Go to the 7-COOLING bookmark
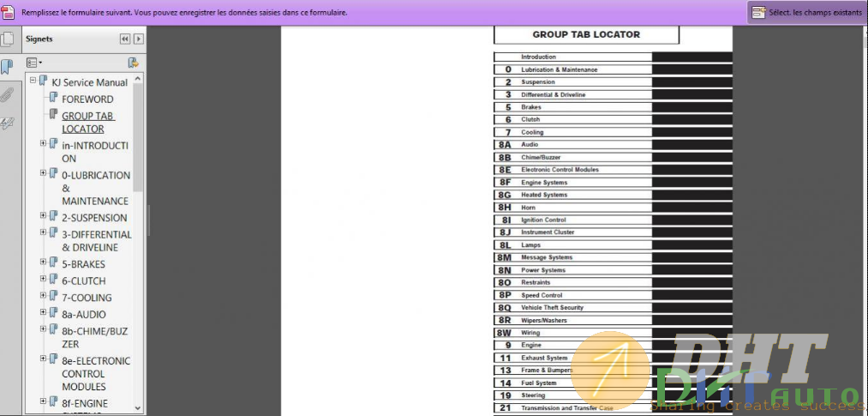This screenshot has height=416, width=868. tap(87, 298)
